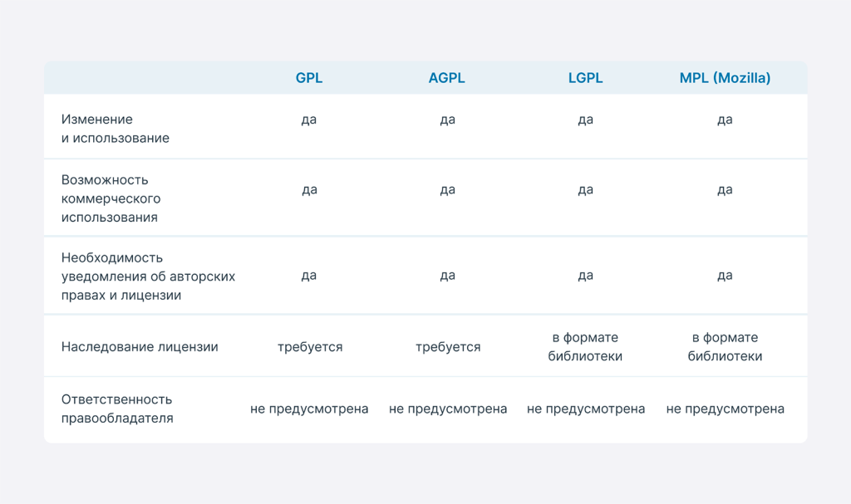Screen dimensions: 851x504
Task: Select 'да' for AGPL commercial use row
Action: tap(447, 190)
